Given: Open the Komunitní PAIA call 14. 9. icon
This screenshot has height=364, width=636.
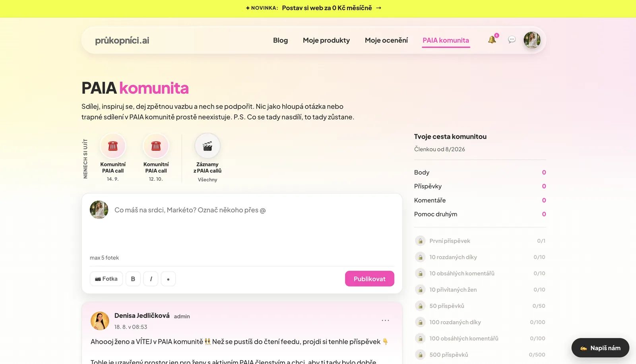Looking at the screenshot, I should (x=113, y=146).
